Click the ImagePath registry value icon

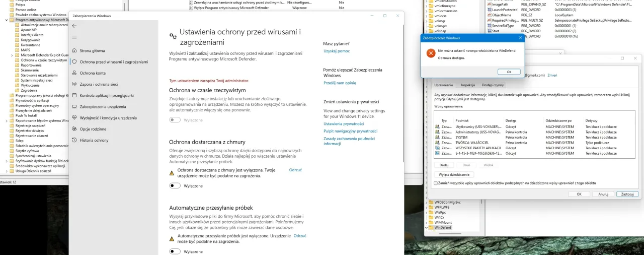(489, 4)
